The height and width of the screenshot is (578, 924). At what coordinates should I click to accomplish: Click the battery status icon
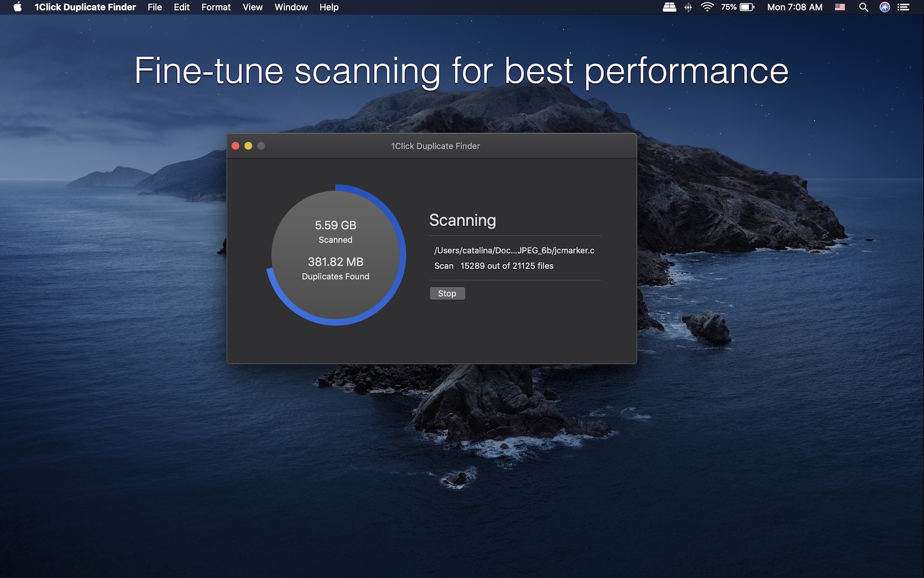point(747,7)
